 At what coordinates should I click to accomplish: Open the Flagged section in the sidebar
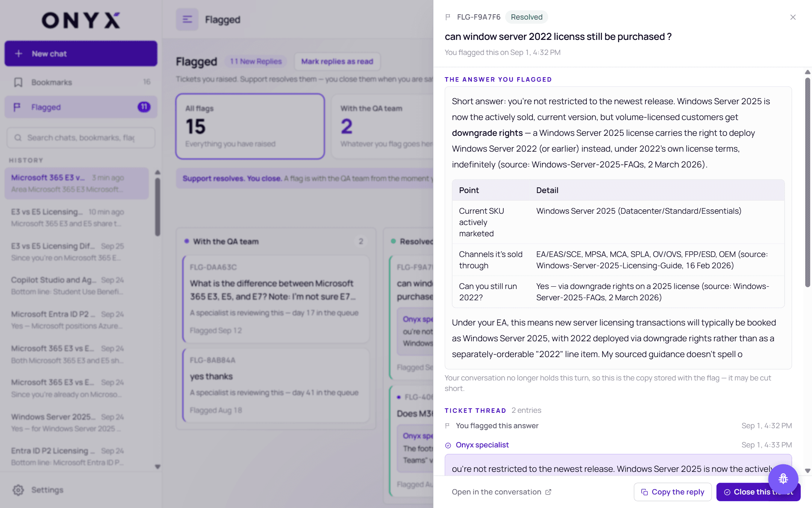pyautogui.click(x=81, y=107)
